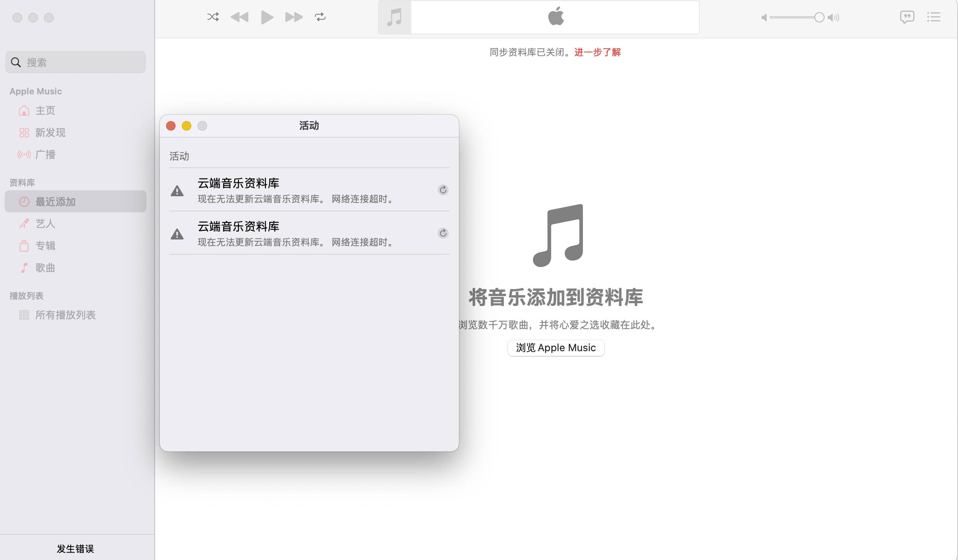Toggle repeat playback mode
958x560 pixels.
(x=320, y=17)
